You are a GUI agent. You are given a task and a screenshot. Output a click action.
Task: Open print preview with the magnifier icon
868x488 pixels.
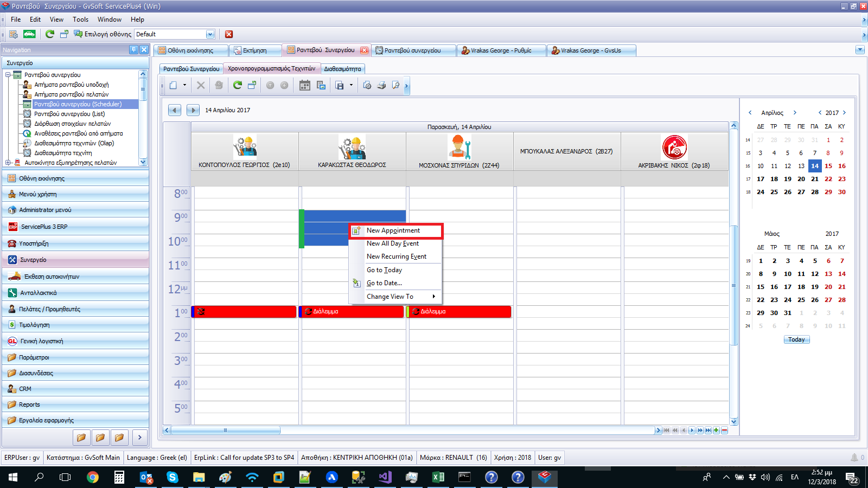tap(395, 85)
